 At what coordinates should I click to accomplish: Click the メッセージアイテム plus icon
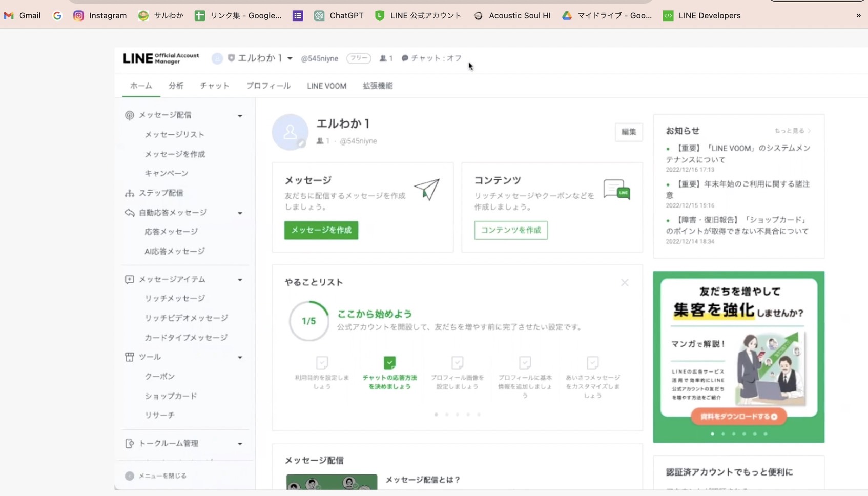pos(129,279)
